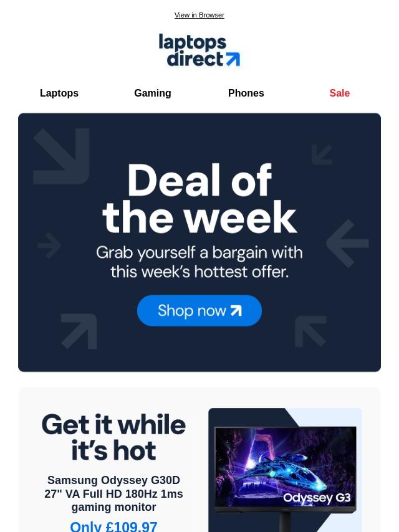Click the Only £109.97 price text
Viewport: 399px width, 532px height.
113,526
